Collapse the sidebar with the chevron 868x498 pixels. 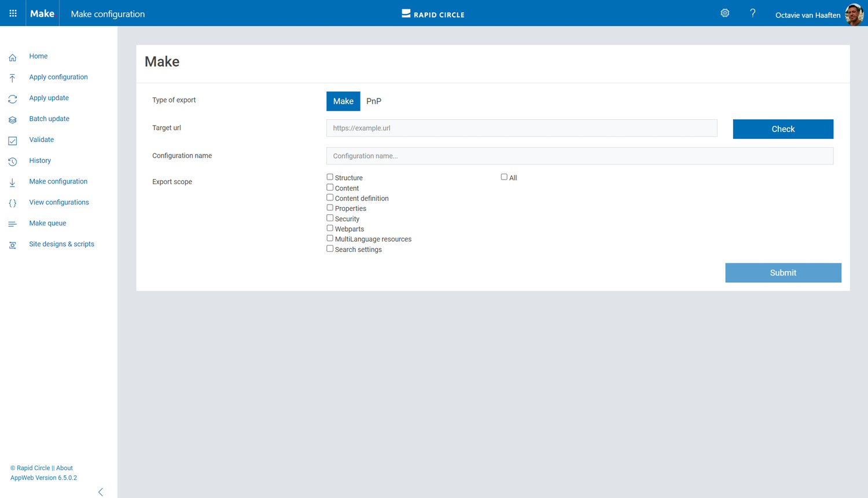tap(100, 492)
